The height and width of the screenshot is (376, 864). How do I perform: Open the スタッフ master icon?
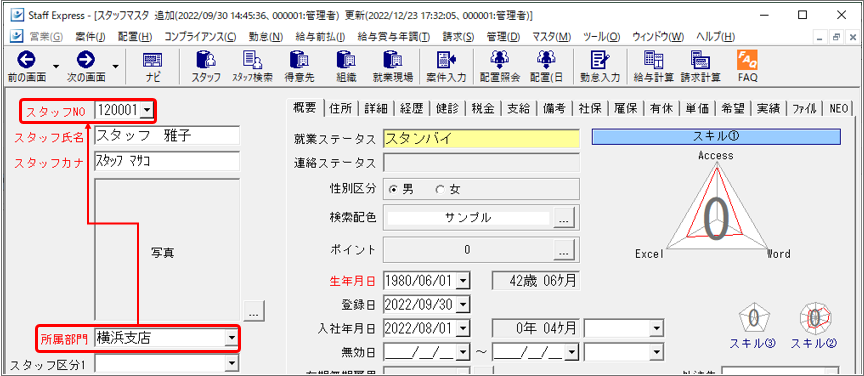point(206,67)
